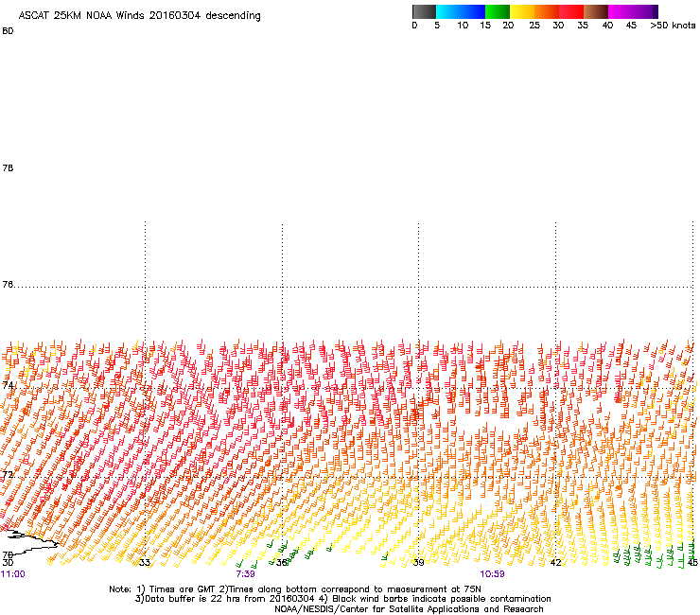The height and width of the screenshot is (615, 700).
Task: Click the gray 0-5 knots legend segment
Action: click(424, 11)
